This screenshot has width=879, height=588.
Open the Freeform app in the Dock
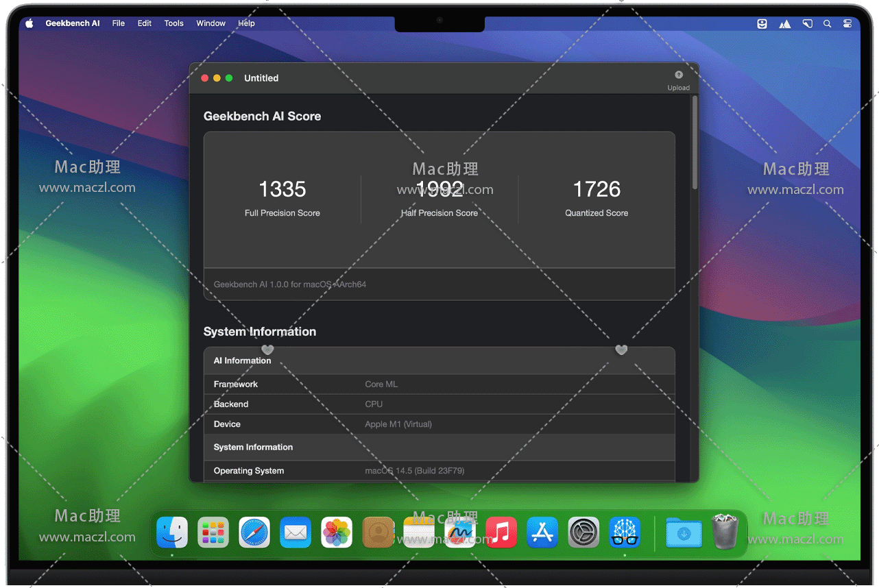tap(460, 532)
